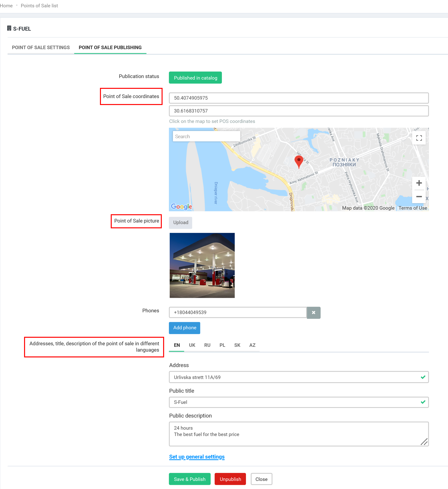Select the PL language tab
The height and width of the screenshot is (489, 448).
222,345
